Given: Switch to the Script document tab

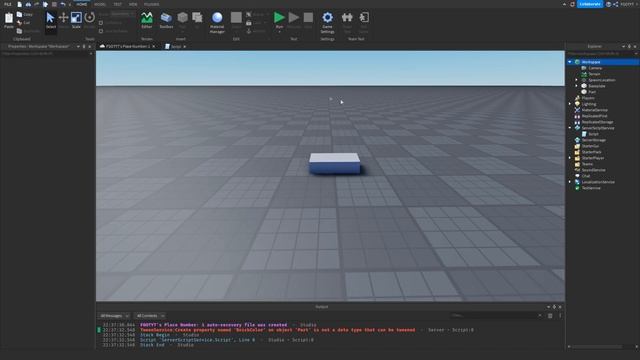Looking at the screenshot, I should (x=176, y=47).
